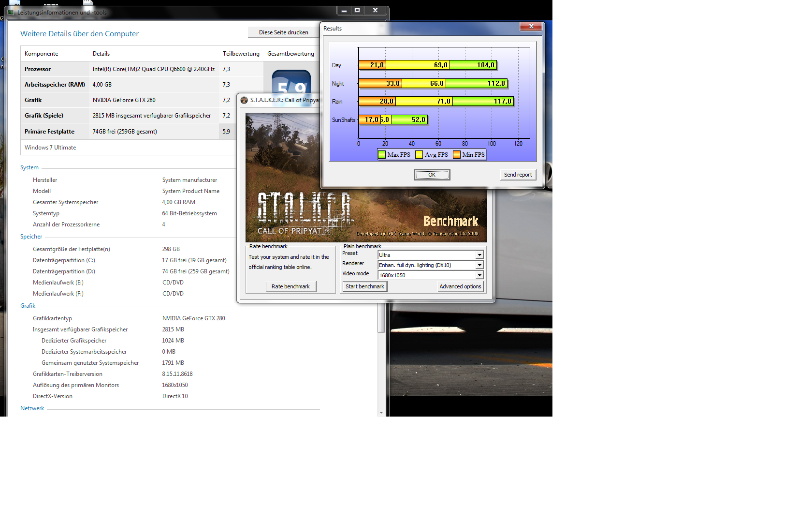
Task: Click the Min FPS orange legend swatch
Action: [456, 155]
